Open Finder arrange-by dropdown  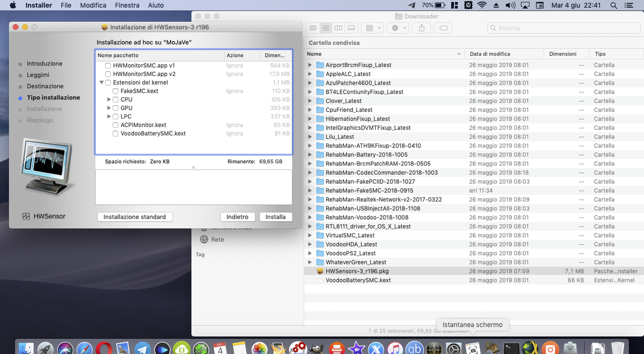(372, 28)
